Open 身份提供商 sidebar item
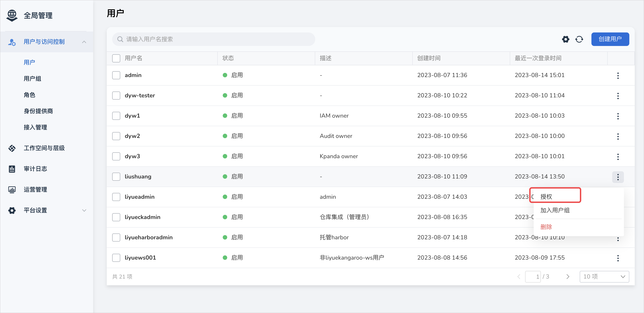 38,111
